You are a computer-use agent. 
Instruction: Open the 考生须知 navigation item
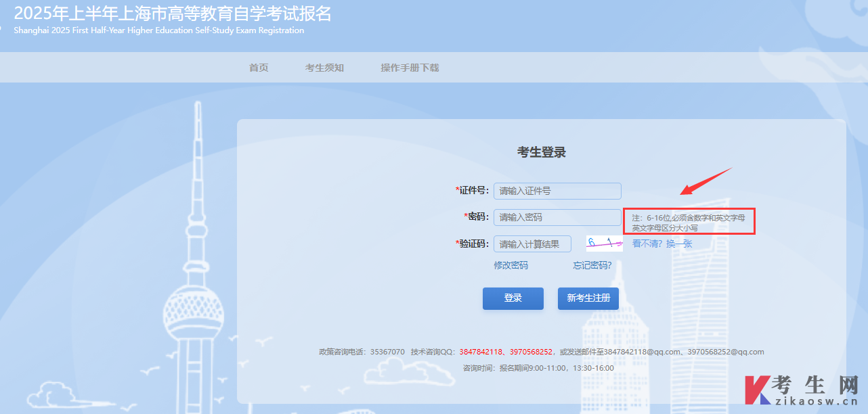click(324, 68)
